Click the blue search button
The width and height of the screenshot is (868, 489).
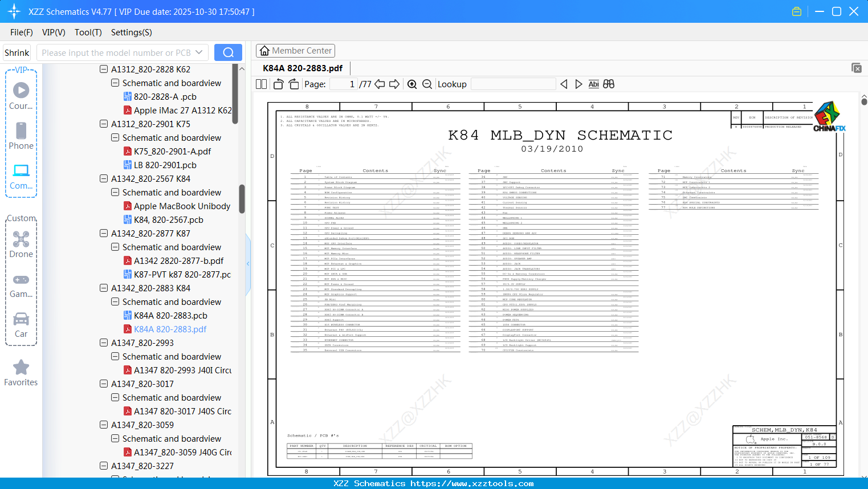(x=228, y=52)
